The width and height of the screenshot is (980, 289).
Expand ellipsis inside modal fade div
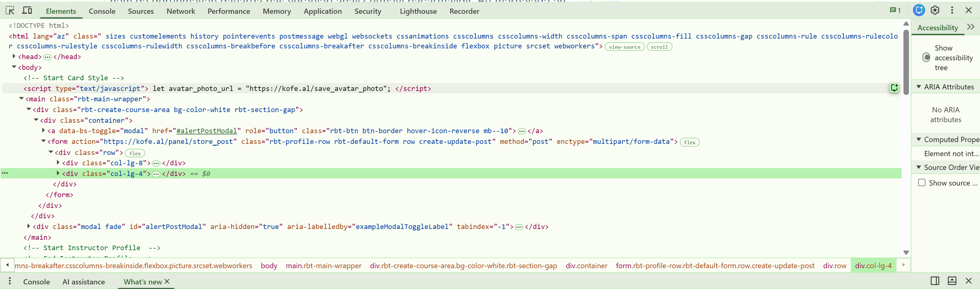519,227
